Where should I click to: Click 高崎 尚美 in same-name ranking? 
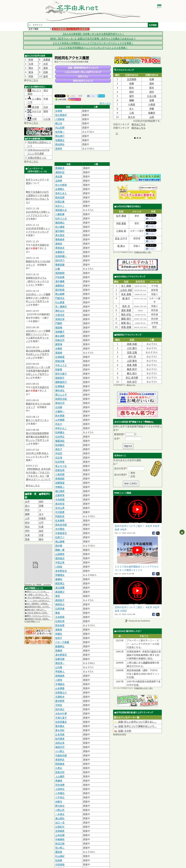(x=132, y=344)
